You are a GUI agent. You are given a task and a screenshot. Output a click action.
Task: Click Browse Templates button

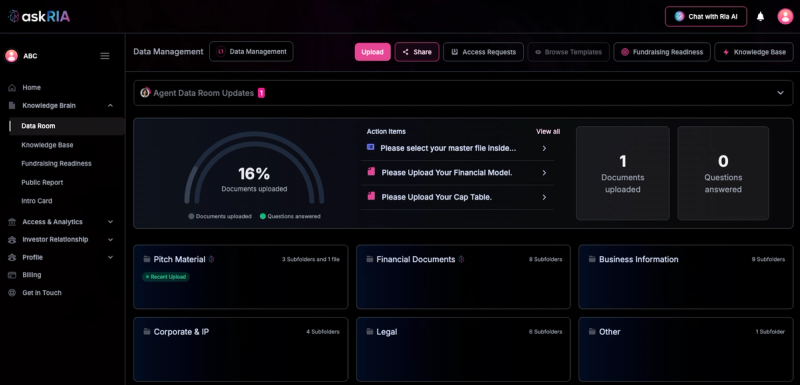(568, 52)
